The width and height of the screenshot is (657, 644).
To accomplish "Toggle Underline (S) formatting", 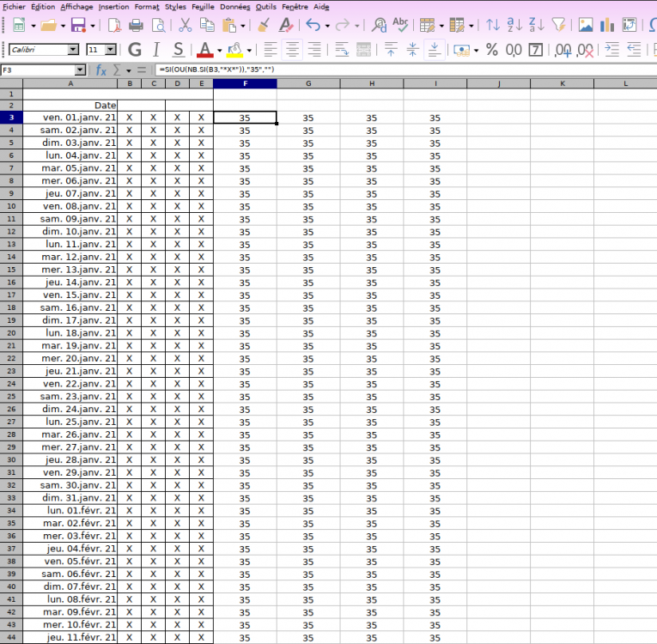I will 179,50.
